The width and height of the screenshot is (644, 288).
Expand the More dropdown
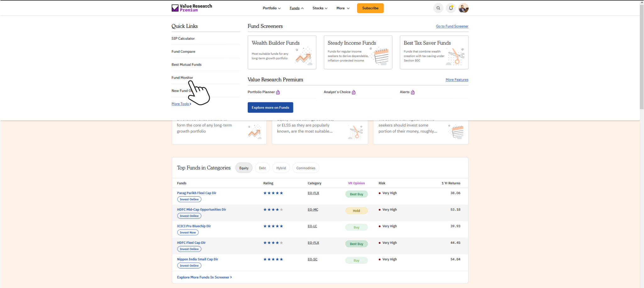tap(343, 8)
